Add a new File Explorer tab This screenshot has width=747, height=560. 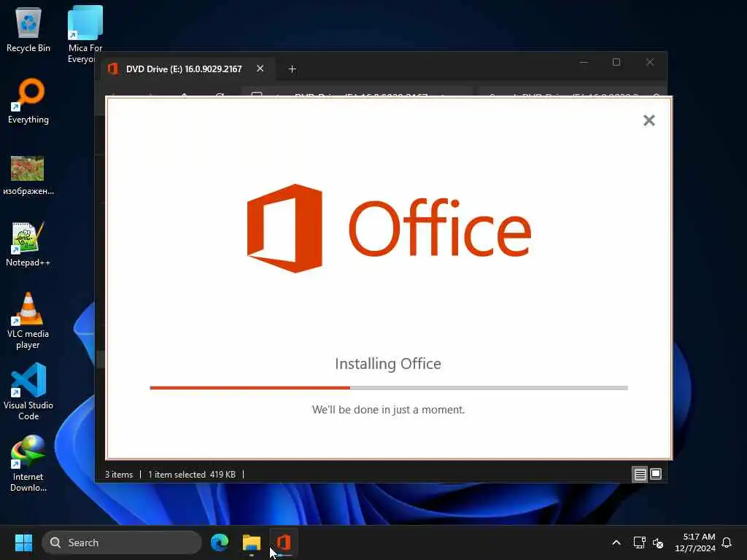(x=292, y=69)
